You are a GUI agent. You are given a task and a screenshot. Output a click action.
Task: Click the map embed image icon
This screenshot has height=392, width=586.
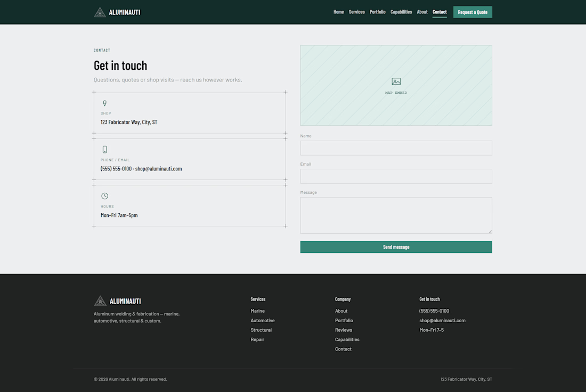point(396,81)
